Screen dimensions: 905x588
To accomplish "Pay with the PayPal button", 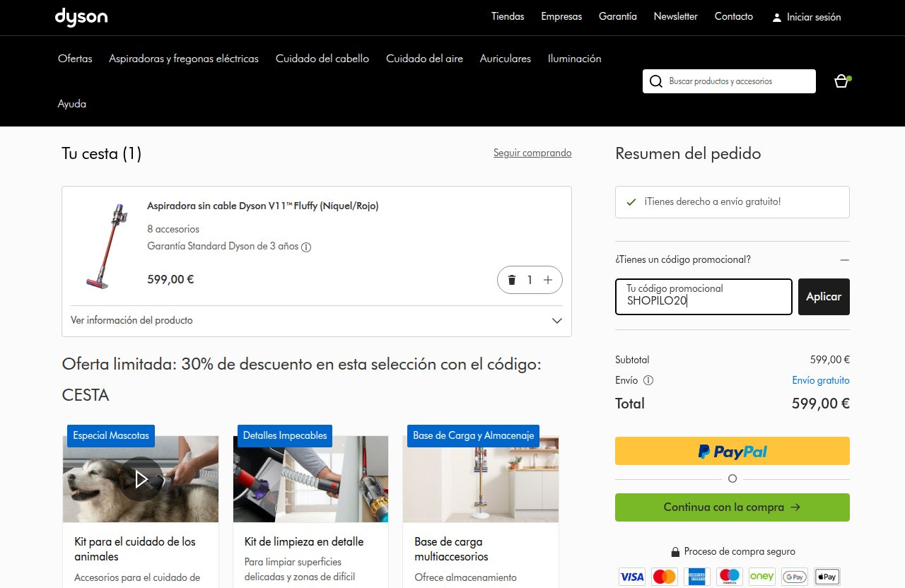I will point(732,451).
